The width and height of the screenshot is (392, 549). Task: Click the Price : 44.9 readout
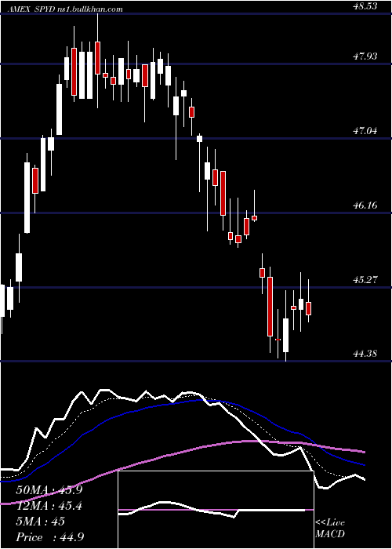click(49, 536)
